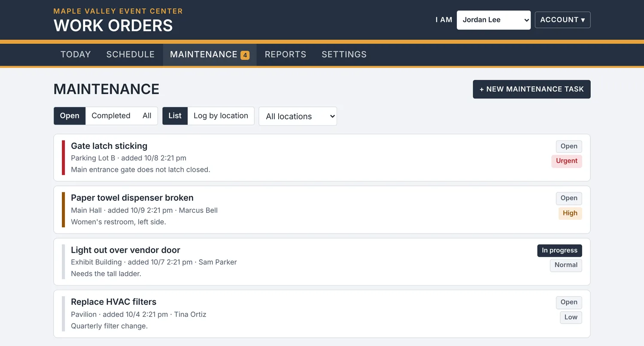Image resolution: width=644 pixels, height=346 pixels.
Task: Click the 'Main Hall · added 10/9' line
Action: [144, 210]
